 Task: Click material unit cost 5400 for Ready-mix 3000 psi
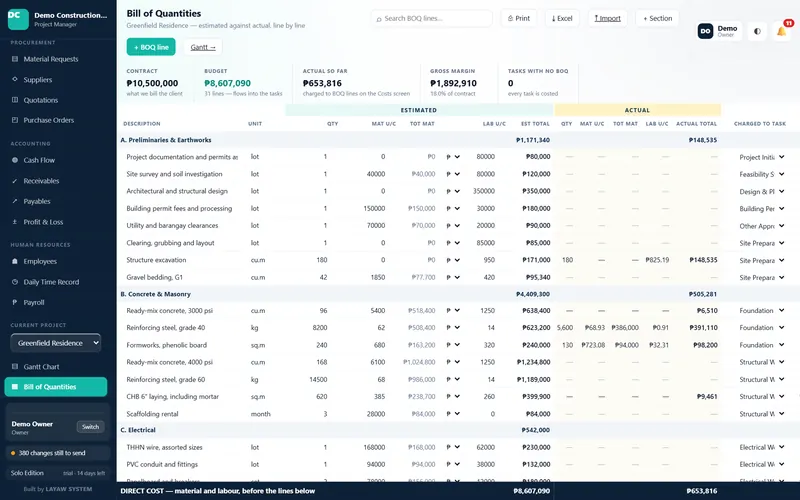378,311
